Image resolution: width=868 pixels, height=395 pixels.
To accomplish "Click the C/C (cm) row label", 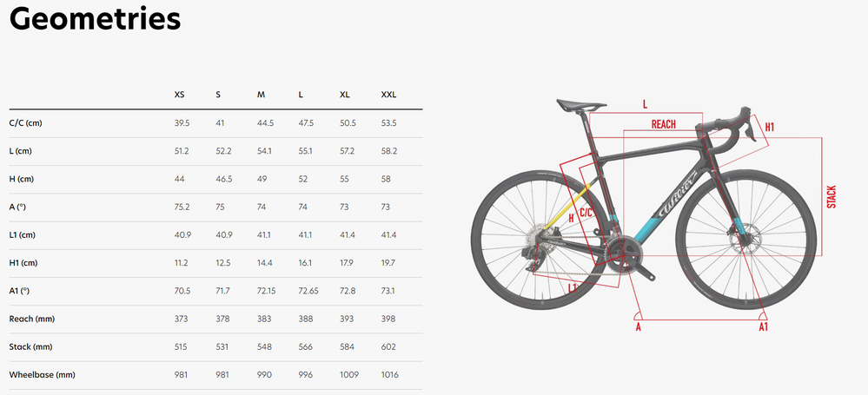I will 25,123.
